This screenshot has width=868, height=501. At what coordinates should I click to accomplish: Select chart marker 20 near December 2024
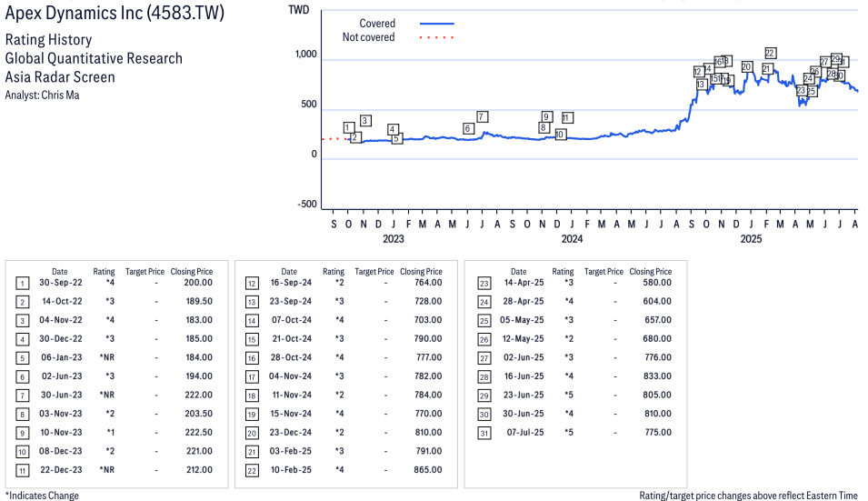tap(746, 67)
